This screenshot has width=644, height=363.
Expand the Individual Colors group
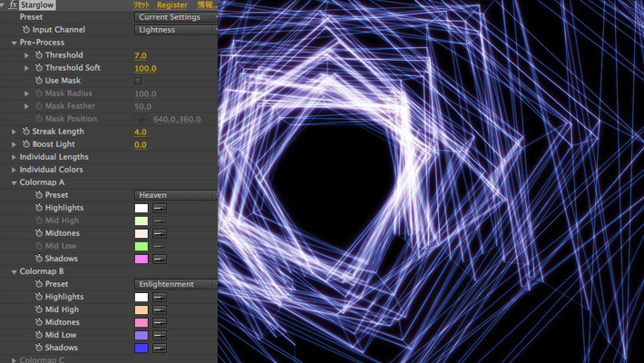tap(14, 170)
